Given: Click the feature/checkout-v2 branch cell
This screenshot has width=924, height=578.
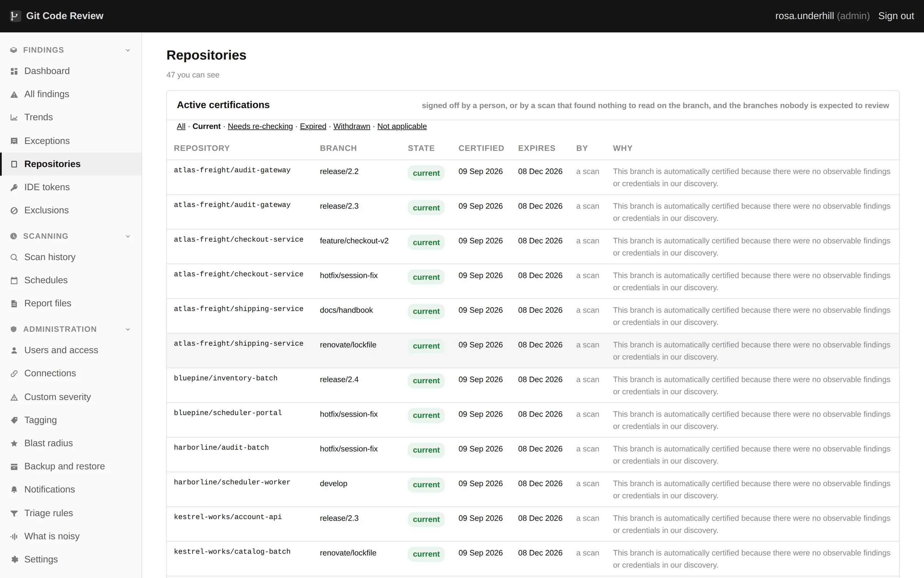Looking at the screenshot, I should click(x=354, y=241).
